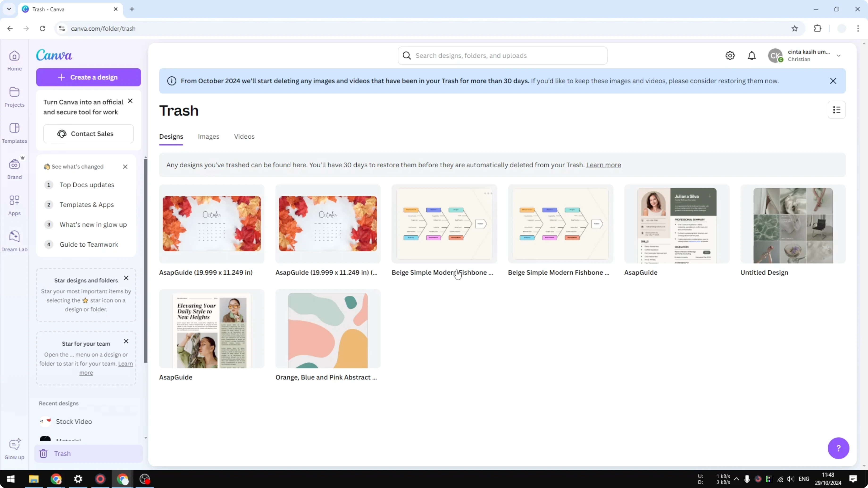
Task: Click the Contact Sales button
Action: 88,133
